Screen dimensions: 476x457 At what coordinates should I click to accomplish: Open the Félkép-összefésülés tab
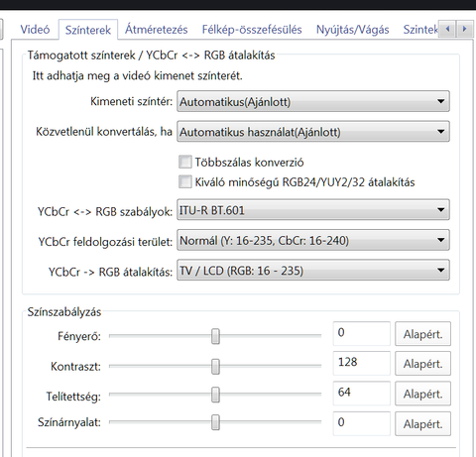pos(252,30)
